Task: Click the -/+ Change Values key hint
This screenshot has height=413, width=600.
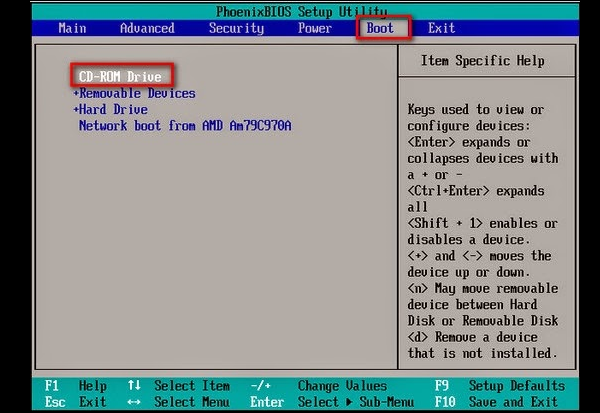Action: tap(258, 386)
